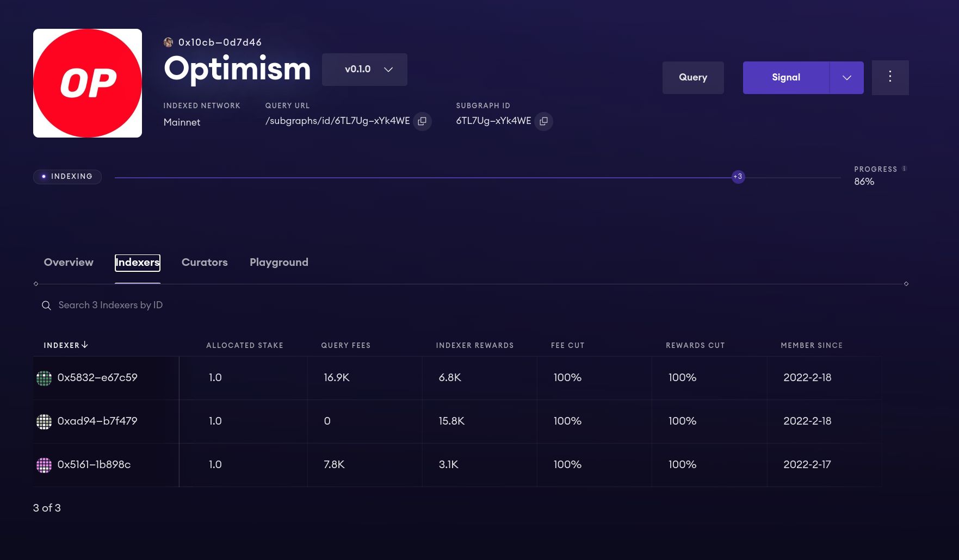This screenshot has height=560, width=959.
Task: Click the Query button
Action: [693, 78]
